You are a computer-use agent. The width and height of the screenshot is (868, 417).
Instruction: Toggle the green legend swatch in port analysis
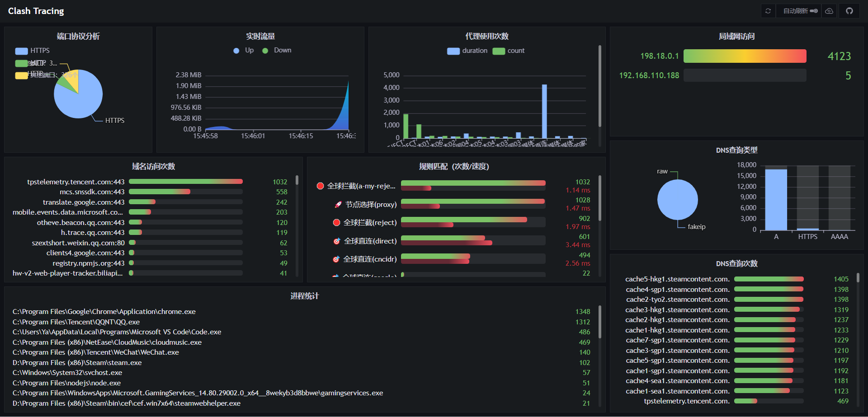21,63
